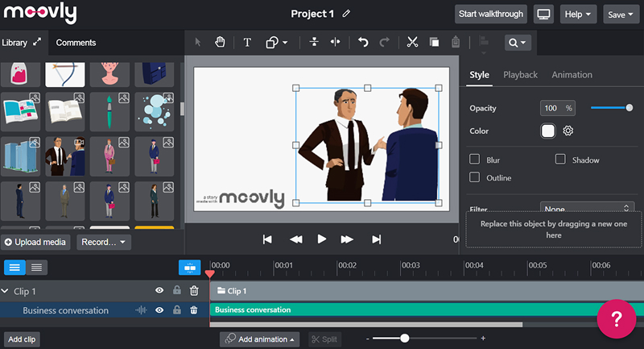Click the center horizontally align icon
This screenshot has height=349, width=644.
(x=336, y=42)
